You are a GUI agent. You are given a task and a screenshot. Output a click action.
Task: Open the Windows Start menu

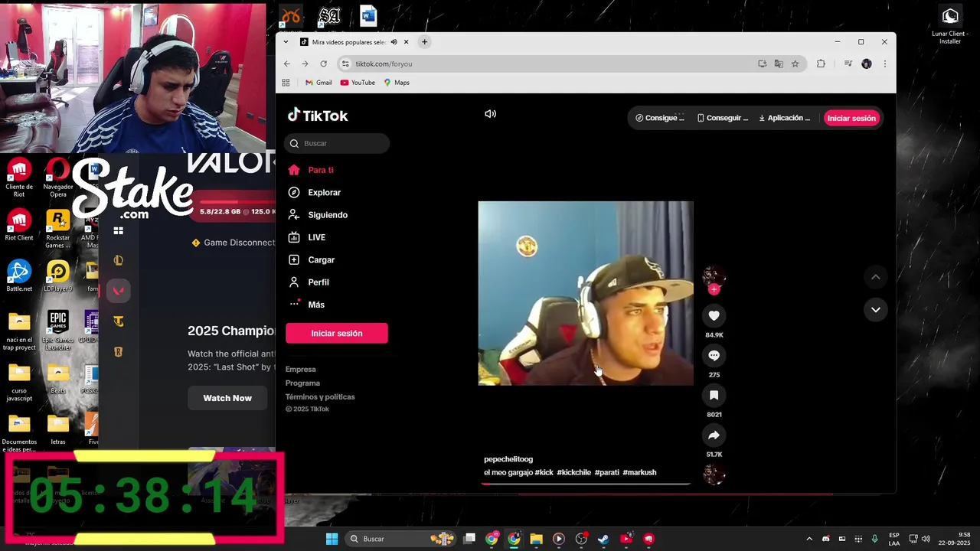pos(332,539)
